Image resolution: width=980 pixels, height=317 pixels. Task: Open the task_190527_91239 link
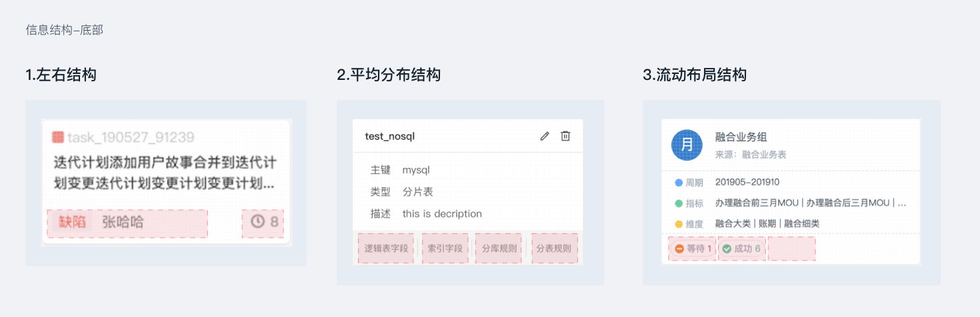pos(131,137)
